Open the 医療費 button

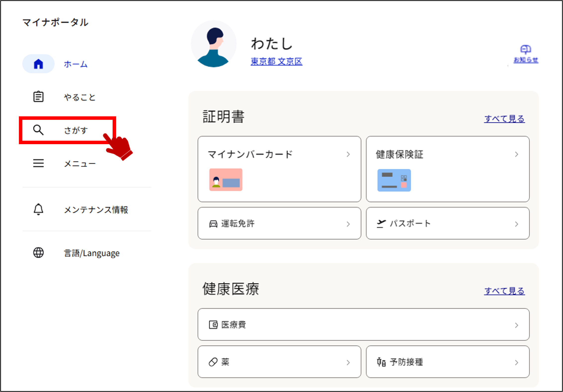[x=363, y=324]
